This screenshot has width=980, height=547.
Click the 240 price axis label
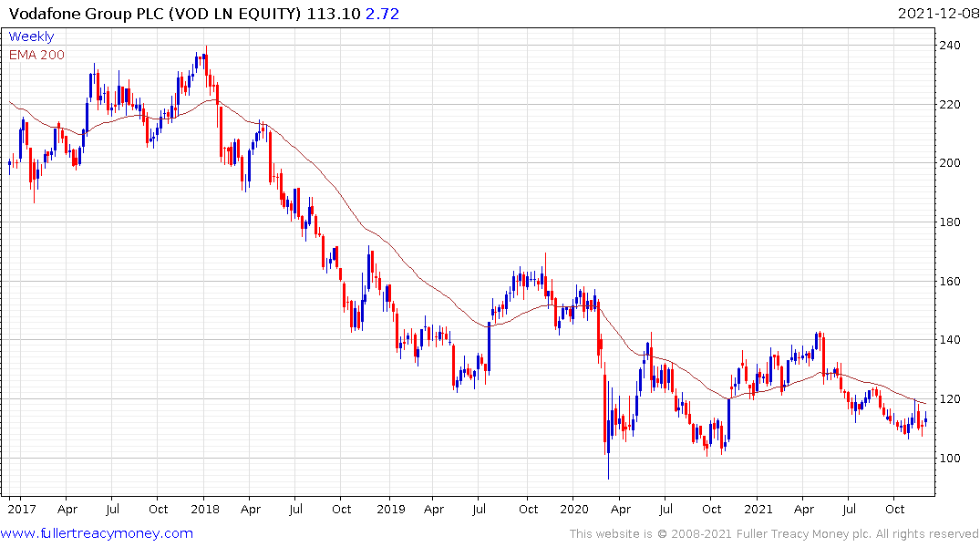[x=950, y=45]
